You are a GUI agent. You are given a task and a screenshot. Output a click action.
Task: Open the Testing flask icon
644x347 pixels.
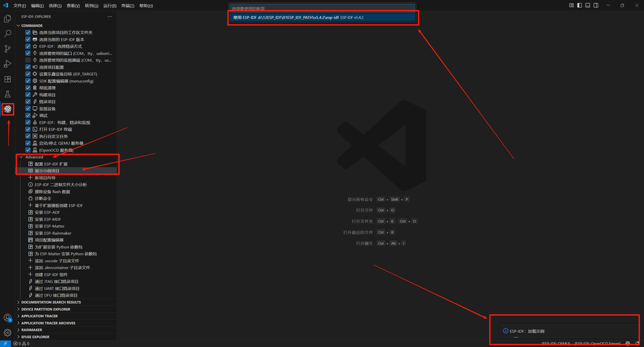(8, 94)
